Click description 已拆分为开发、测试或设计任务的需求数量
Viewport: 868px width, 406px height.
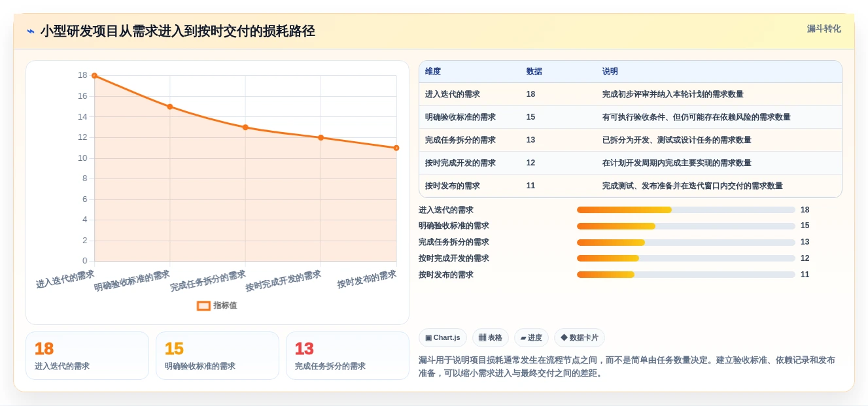coord(676,140)
